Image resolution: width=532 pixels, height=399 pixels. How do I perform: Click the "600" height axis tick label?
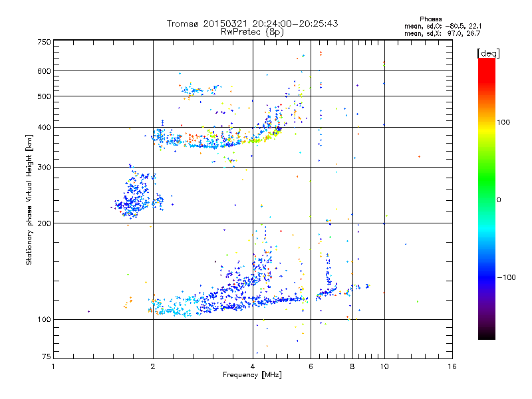(44, 71)
